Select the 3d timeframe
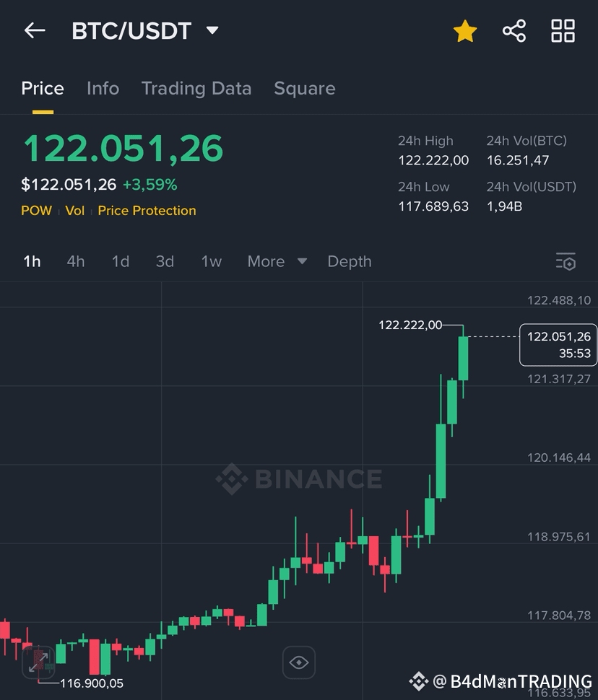 [x=165, y=262]
